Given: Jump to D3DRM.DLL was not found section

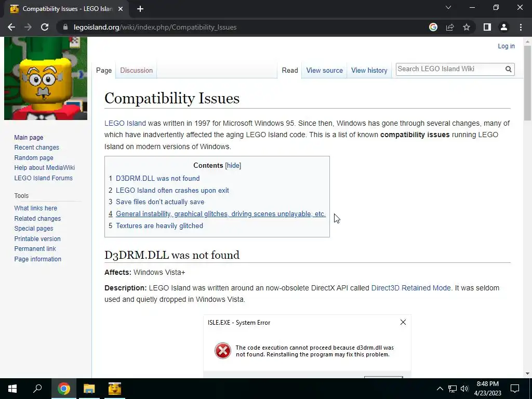Looking at the screenshot, I should [x=158, y=179].
